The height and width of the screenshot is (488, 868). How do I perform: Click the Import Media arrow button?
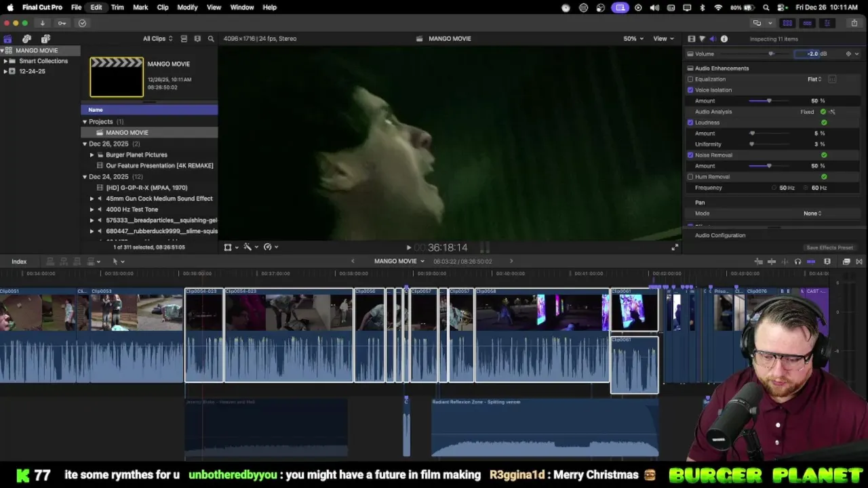tap(42, 23)
